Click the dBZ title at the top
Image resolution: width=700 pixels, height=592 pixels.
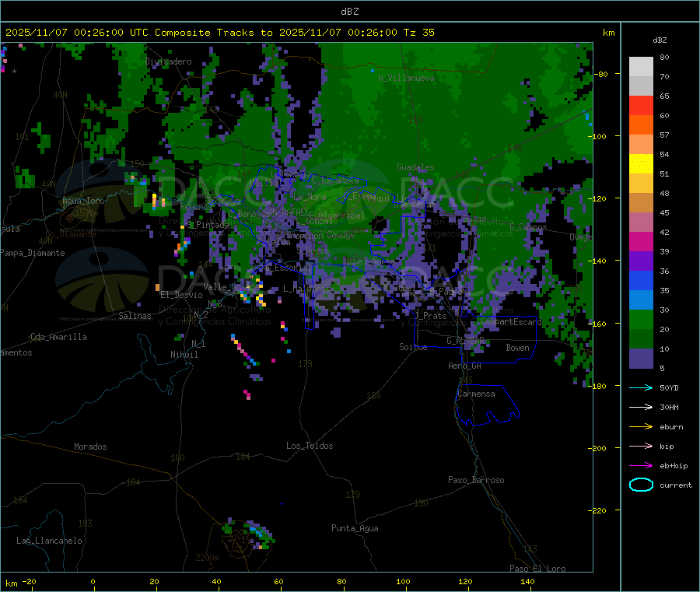coord(349,12)
